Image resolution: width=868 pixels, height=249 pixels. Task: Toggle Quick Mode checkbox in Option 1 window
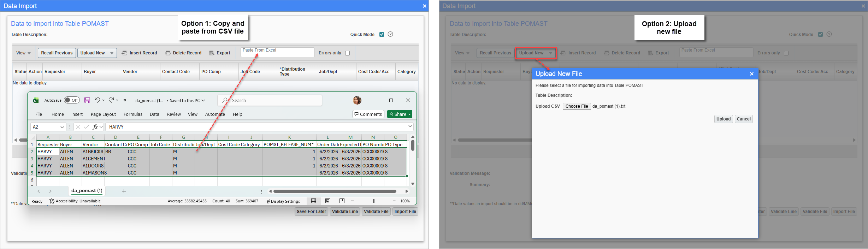(x=382, y=35)
